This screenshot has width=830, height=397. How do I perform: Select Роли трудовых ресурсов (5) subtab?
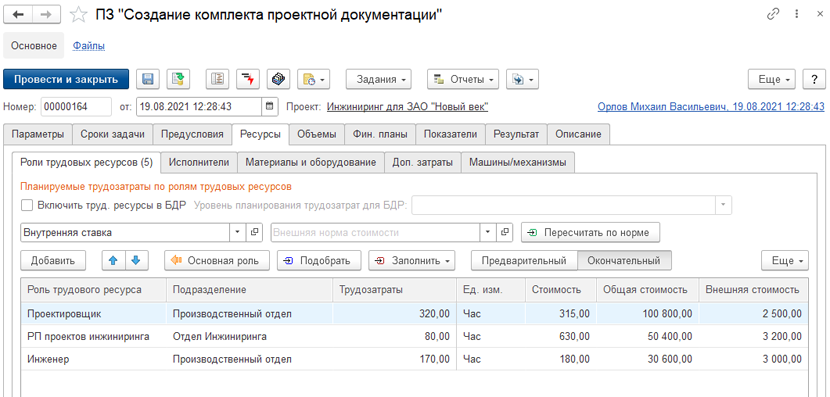(86, 163)
